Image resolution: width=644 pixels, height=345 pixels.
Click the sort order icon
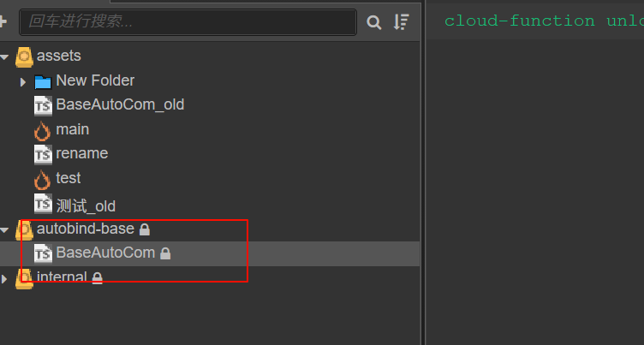(x=401, y=22)
